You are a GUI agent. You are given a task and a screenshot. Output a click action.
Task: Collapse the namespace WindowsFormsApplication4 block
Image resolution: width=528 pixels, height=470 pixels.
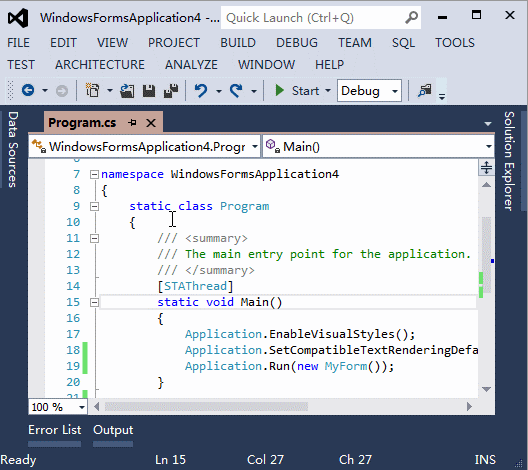point(94,174)
